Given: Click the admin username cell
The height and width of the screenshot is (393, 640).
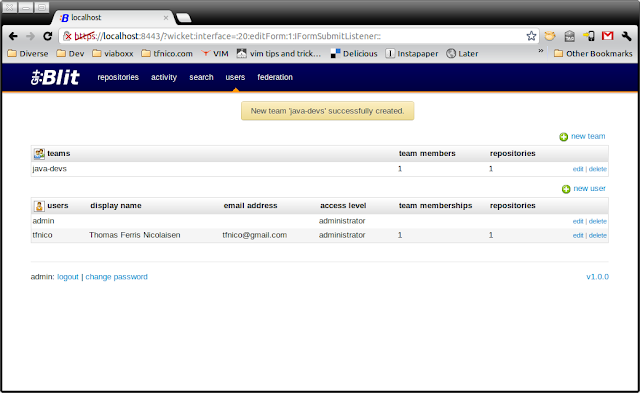Looking at the screenshot, I should coord(43,221).
